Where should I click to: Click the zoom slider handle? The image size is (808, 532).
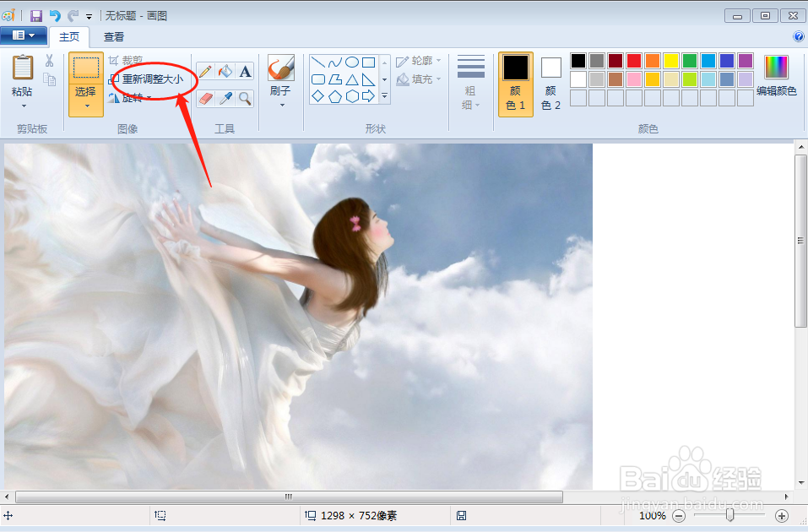pyautogui.click(x=729, y=515)
